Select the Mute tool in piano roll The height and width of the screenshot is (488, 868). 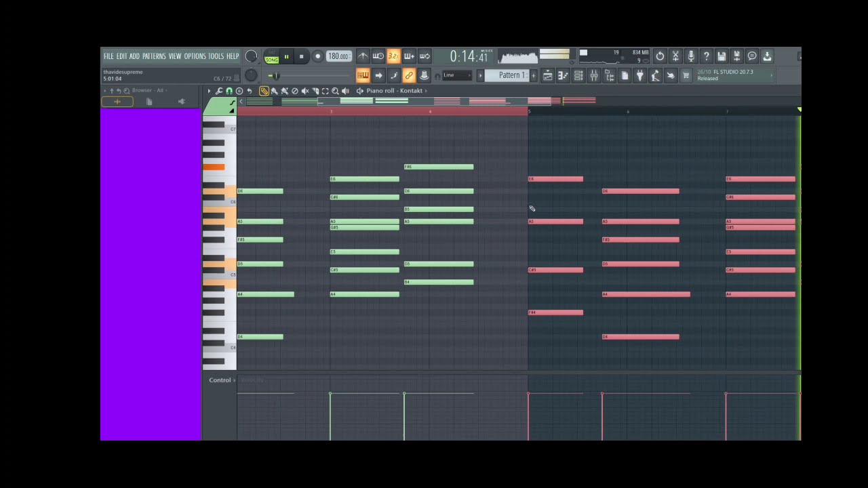(305, 91)
